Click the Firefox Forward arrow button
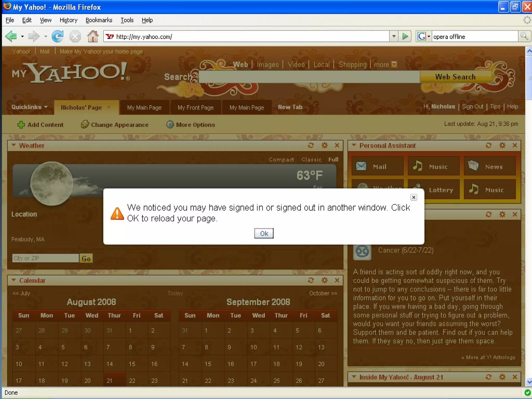The height and width of the screenshot is (399, 532). tap(34, 36)
